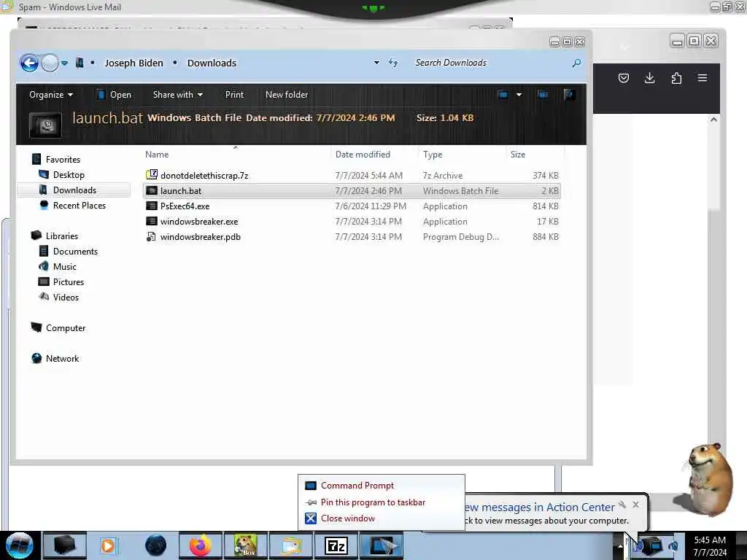
Task: Click the windowsbreaker.pdb file icon
Action: pyautogui.click(x=151, y=237)
